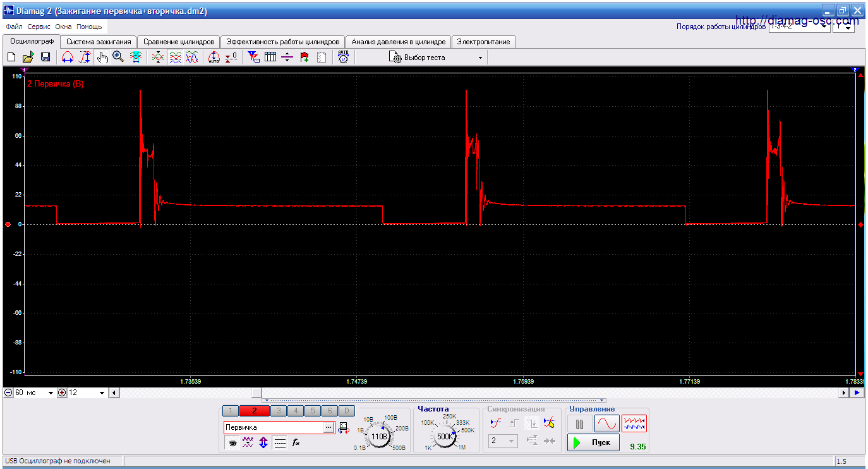Select channel 6 button
Screen dimensions: 868x469
tap(330, 411)
